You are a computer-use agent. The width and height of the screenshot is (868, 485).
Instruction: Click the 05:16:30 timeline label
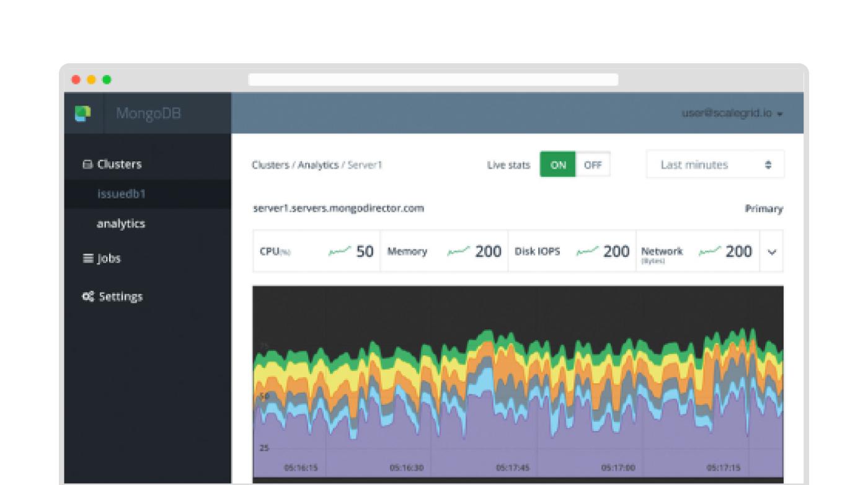tap(407, 468)
